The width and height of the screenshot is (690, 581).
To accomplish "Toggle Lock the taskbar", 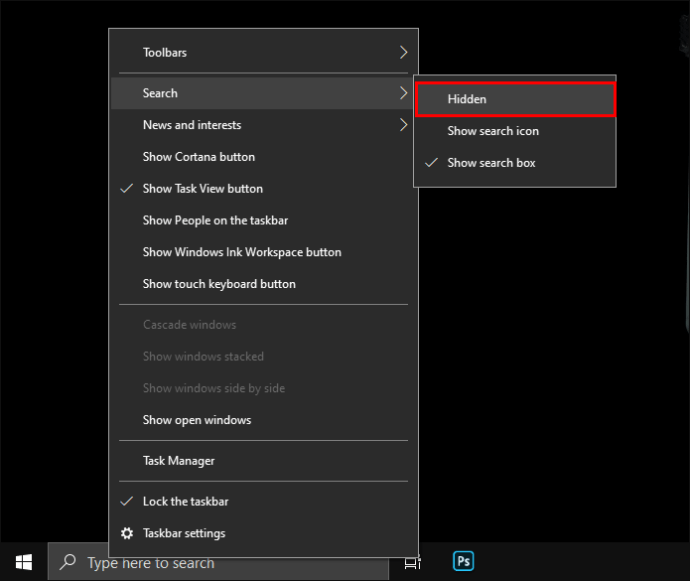I will click(x=264, y=501).
